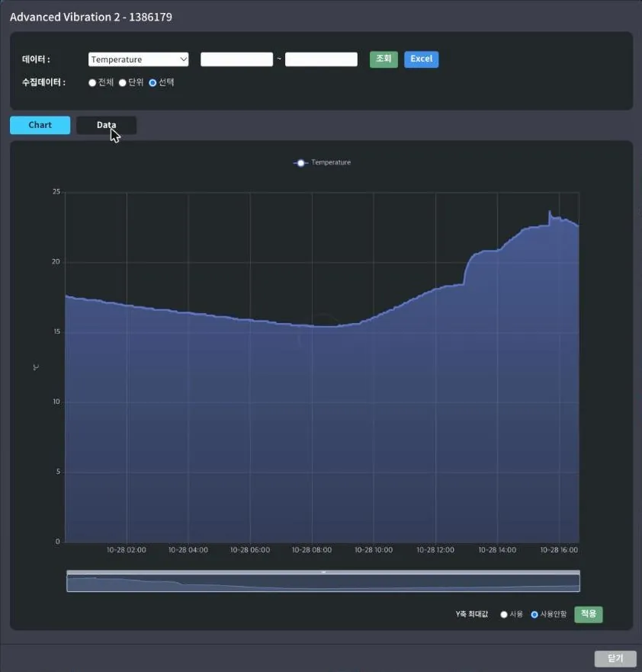
Task: Enable Y축 최대값 with the 사용 radio
Action: [x=504, y=615]
